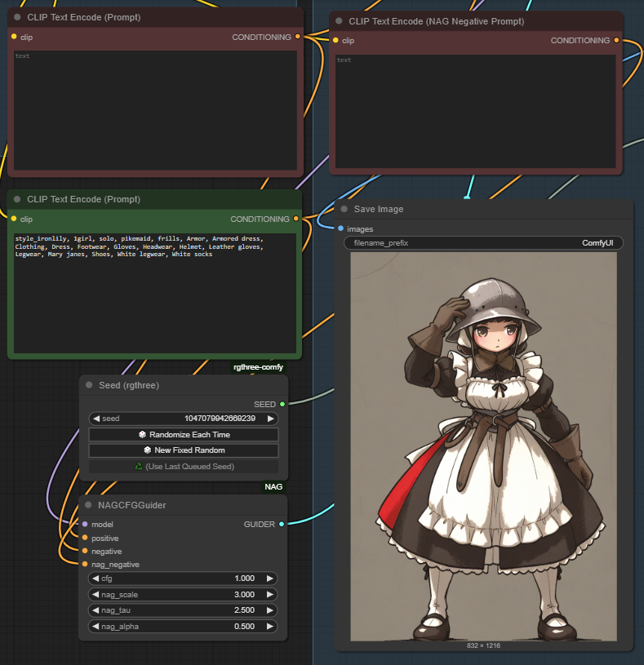Collapse the Save Image node using its dot
The height and width of the screenshot is (665, 644).
(344, 210)
